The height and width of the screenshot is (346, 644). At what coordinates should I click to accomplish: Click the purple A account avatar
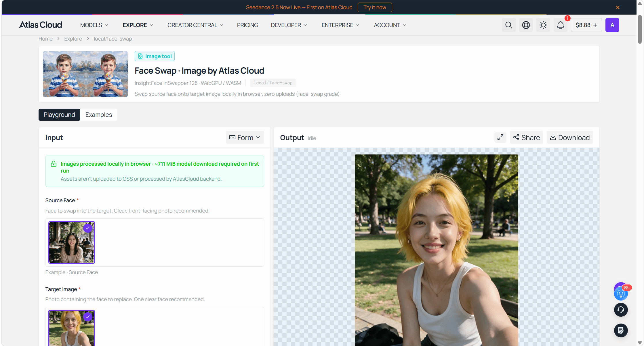pos(612,25)
